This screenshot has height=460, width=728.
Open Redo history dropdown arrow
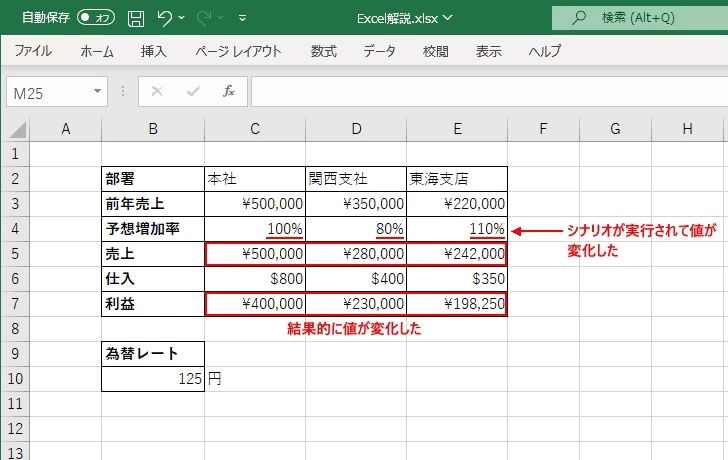(221, 18)
